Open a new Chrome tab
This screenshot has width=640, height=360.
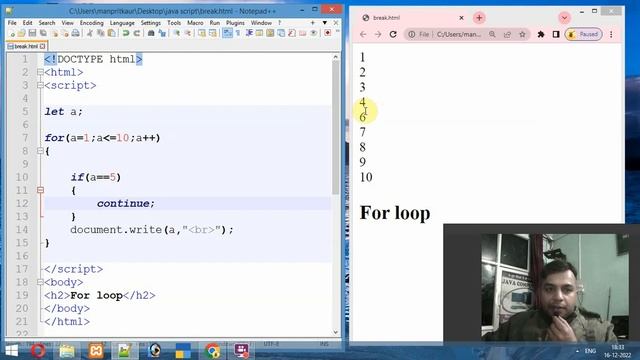tap(479, 18)
